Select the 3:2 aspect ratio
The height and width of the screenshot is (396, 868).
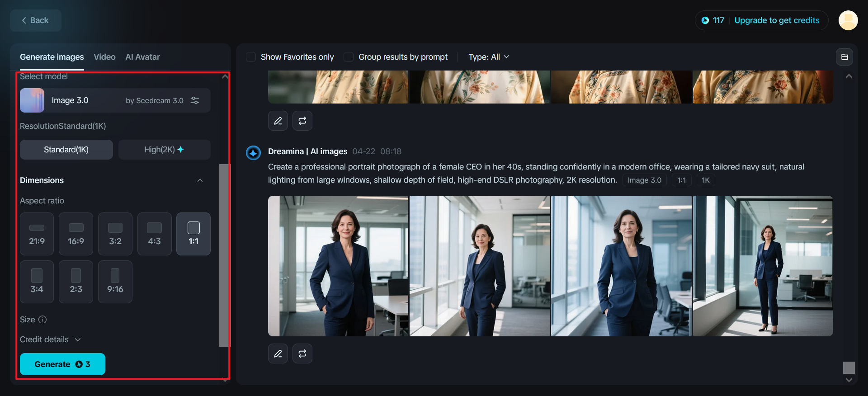[x=115, y=234]
